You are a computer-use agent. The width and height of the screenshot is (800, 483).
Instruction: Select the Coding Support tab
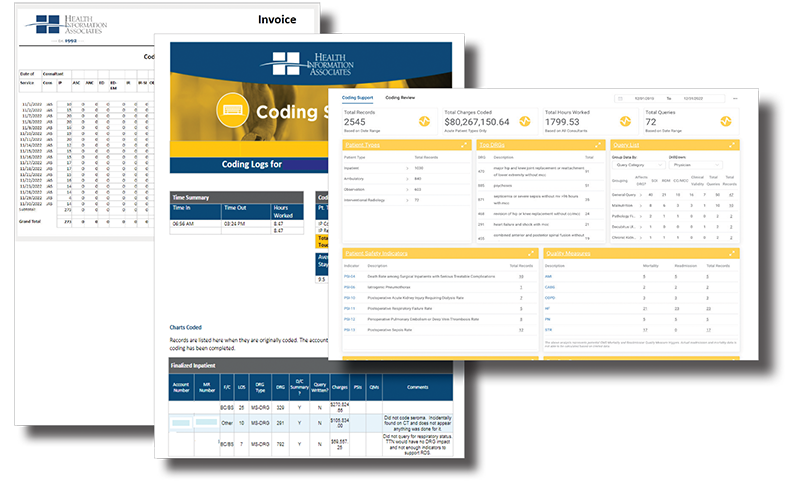(x=357, y=98)
